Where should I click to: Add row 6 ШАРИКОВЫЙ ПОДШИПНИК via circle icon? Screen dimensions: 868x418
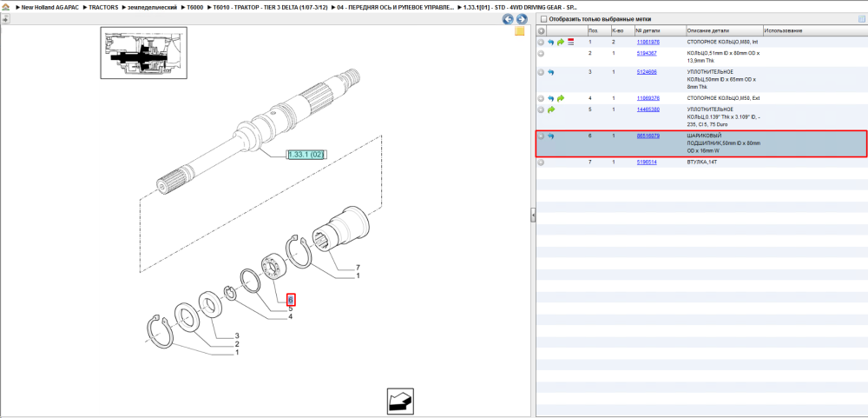pyautogui.click(x=541, y=136)
